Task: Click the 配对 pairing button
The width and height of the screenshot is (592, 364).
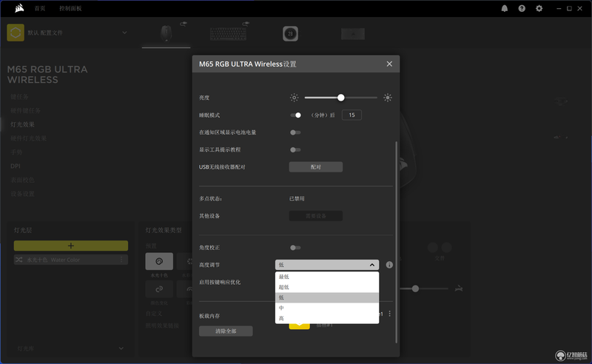Action: tap(316, 167)
